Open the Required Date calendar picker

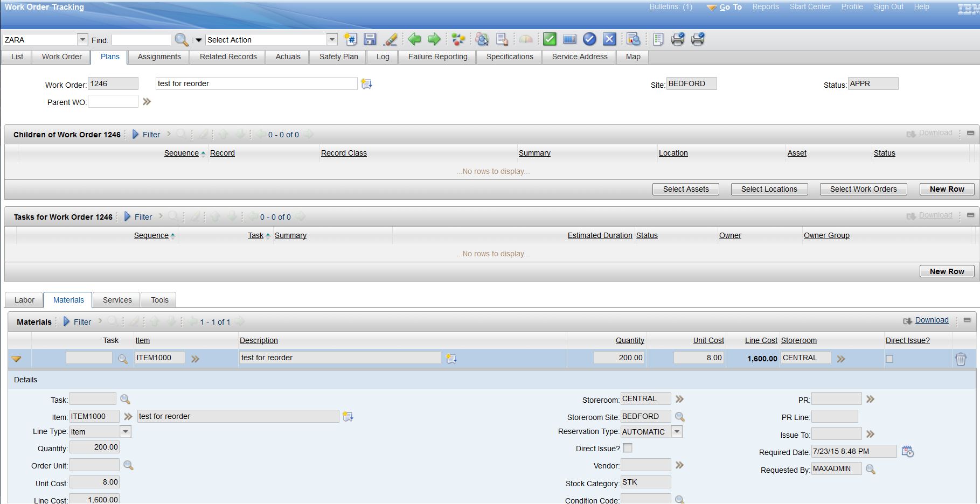point(907,452)
